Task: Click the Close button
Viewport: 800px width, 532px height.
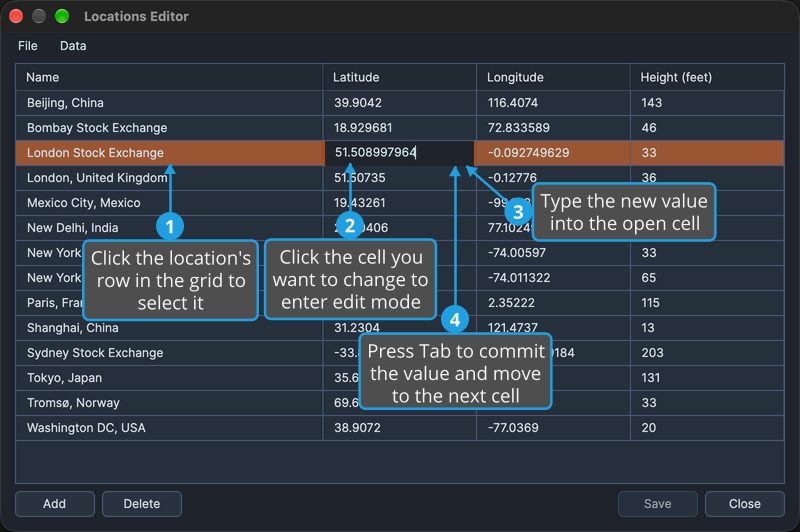Action: 745,504
